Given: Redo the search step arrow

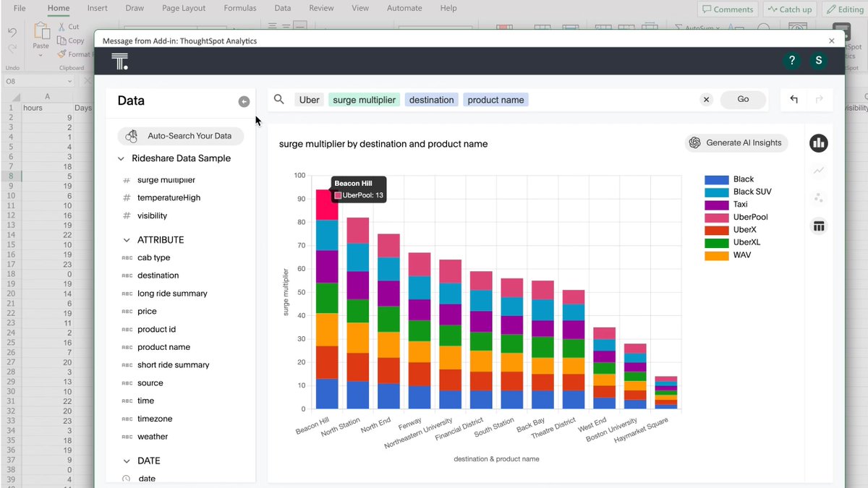Looking at the screenshot, I should click(819, 100).
